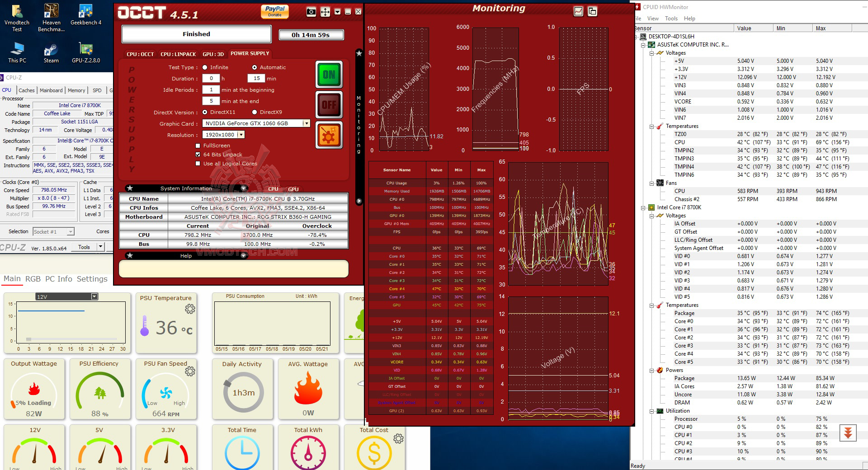The image size is (868, 470).
Task: Take a screenshot with OCCT camera icon
Action: (311, 12)
